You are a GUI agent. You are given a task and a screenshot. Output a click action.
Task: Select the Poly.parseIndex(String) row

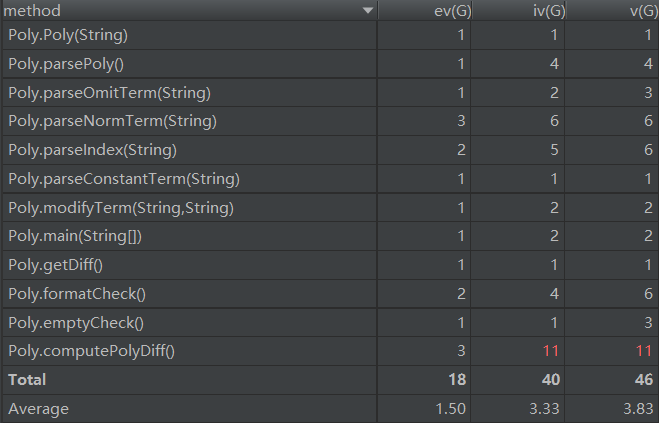[x=92, y=150]
